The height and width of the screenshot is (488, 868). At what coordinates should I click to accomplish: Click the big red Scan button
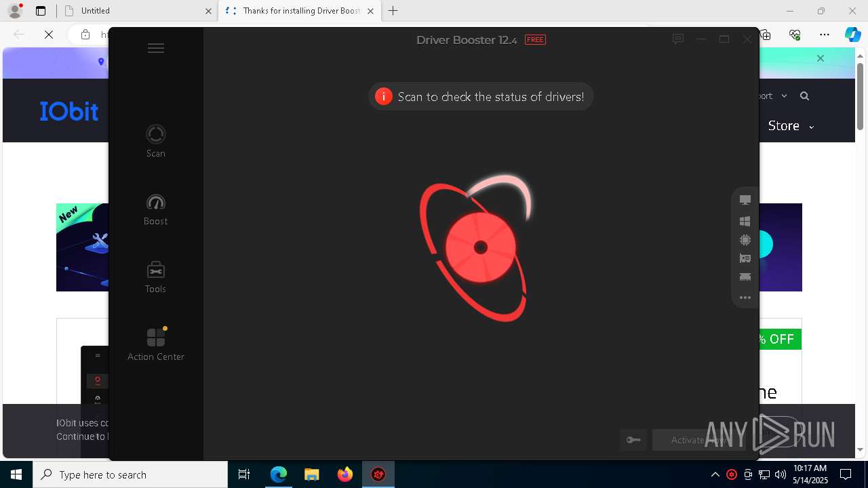click(x=480, y=247)
